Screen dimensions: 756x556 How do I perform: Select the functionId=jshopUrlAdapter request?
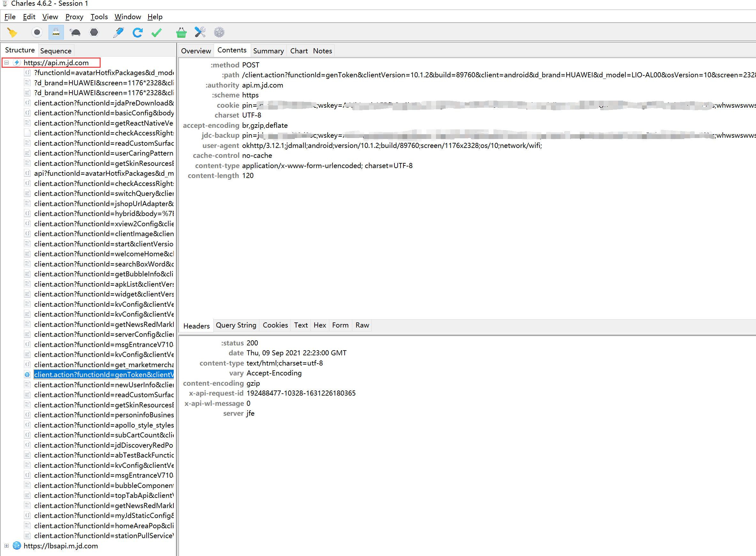tap(103, 204)
